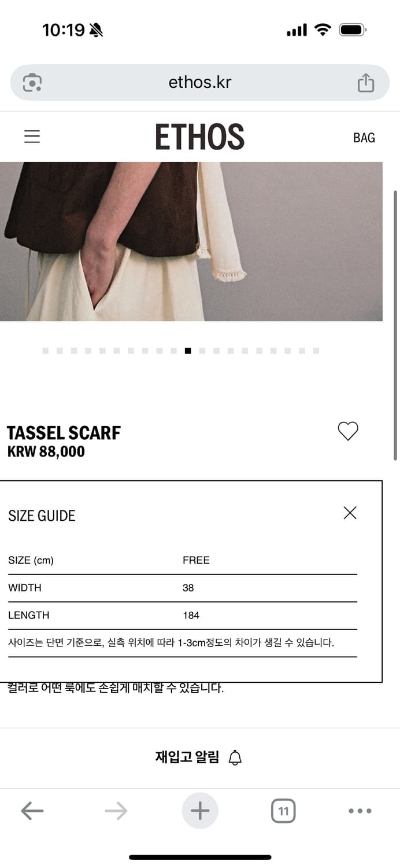The image size is (400, 868).
Task: Select the first image carousel dot
Action: (x=45, y=351)
